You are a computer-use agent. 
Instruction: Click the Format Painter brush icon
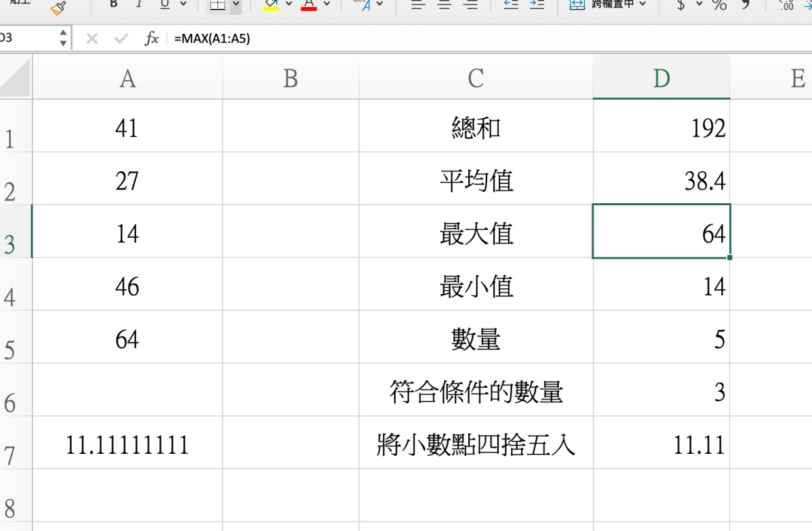(59, 7)
